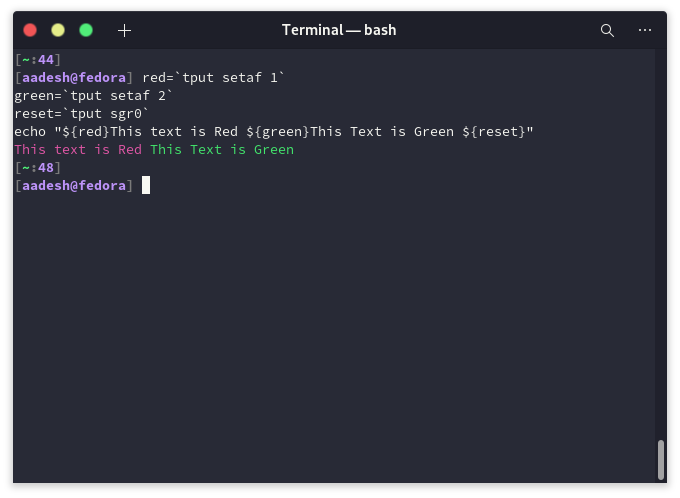Minimize the terminal with yellow button

58,30
